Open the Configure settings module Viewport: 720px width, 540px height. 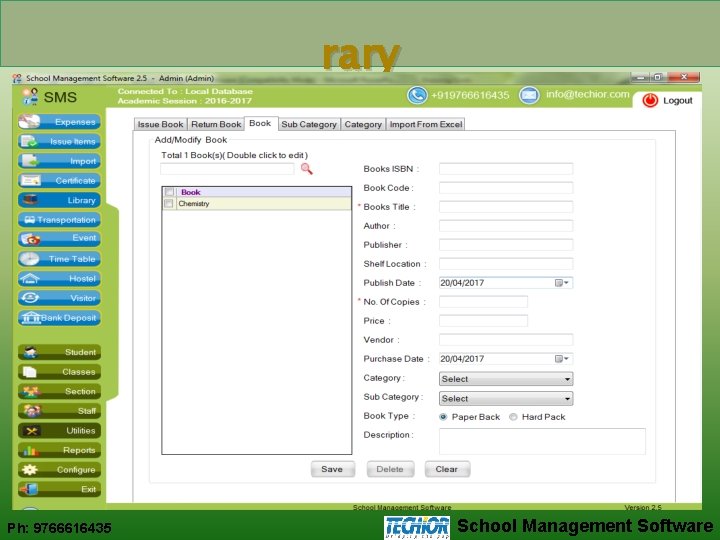pyautogui.click(x=59, y=470)
